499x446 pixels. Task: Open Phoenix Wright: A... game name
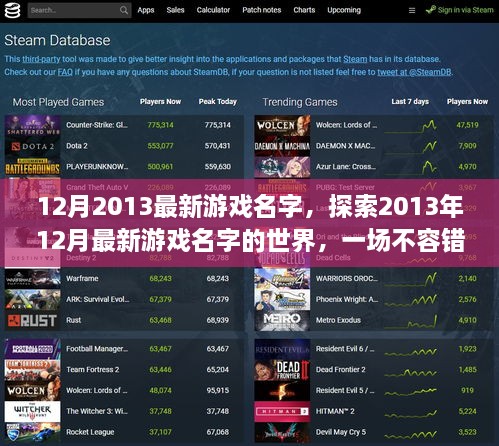point(347,299)
